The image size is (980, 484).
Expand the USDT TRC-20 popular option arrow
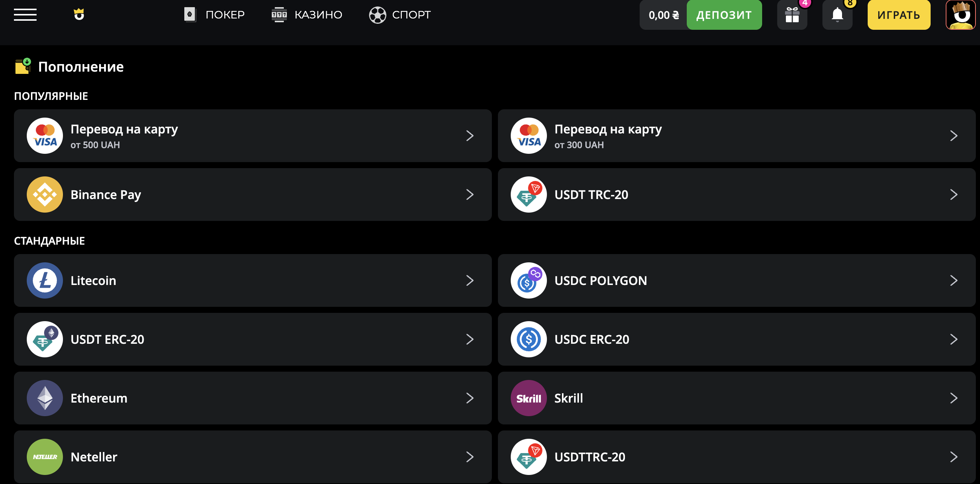[953, 195]
